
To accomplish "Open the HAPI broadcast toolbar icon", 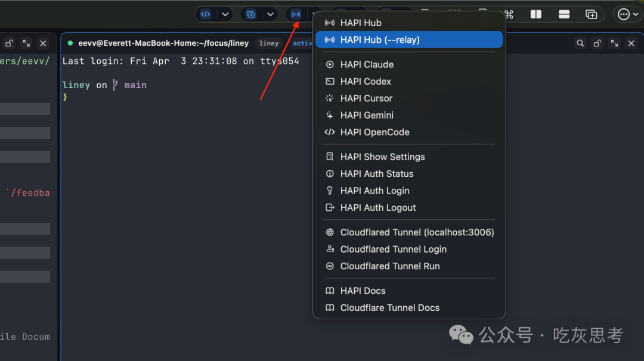I will pos(296,14).
